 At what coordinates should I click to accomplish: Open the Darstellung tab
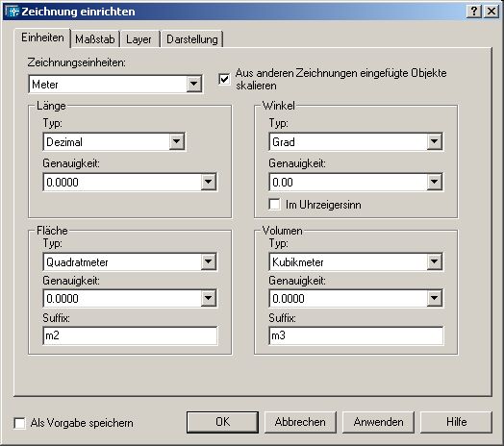coord(192,39)
